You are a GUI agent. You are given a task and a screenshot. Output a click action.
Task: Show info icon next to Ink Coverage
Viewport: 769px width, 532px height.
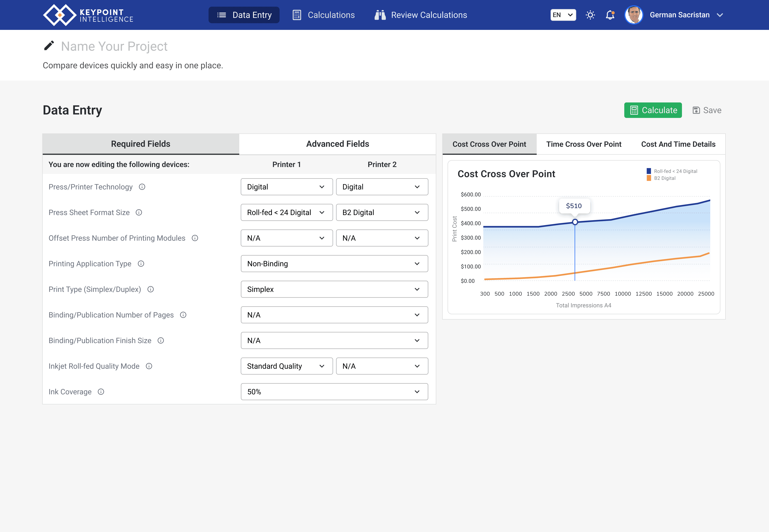click(101, 392)
